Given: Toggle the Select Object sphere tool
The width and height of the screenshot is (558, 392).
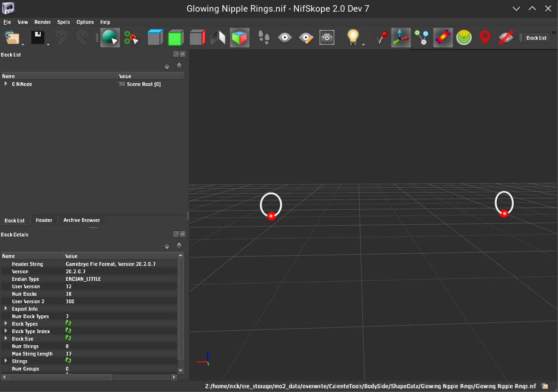Looking at the screenshot, I should [x=110, y=37].
